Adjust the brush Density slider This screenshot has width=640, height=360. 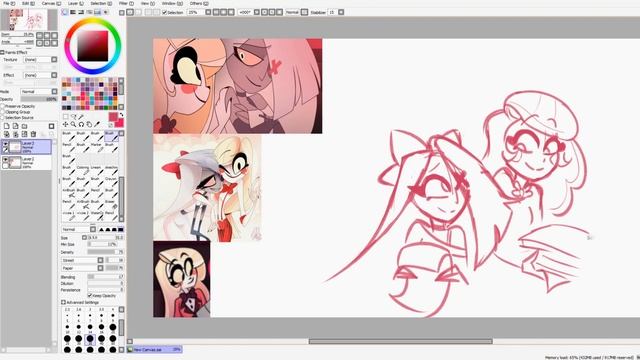tap(105, 252)
